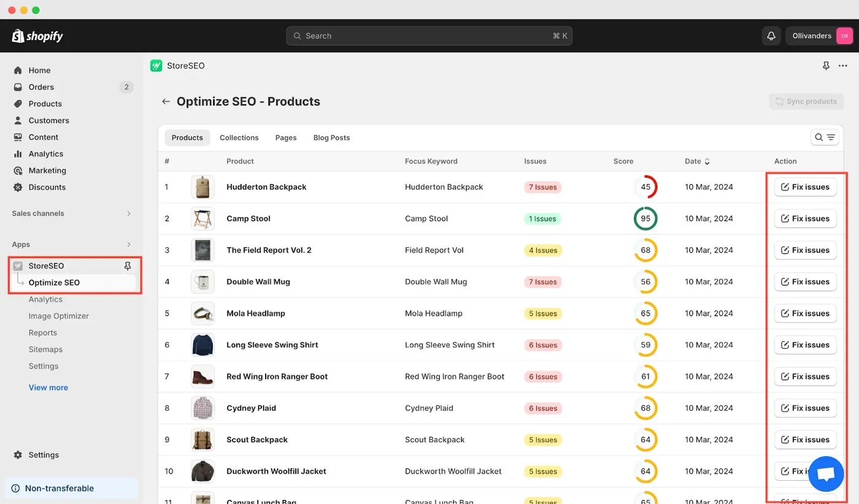The width and height of the screenshot is (859, 504).
Task: Click the Analytics bar chart icon
Action: click(x=18, y=154)
